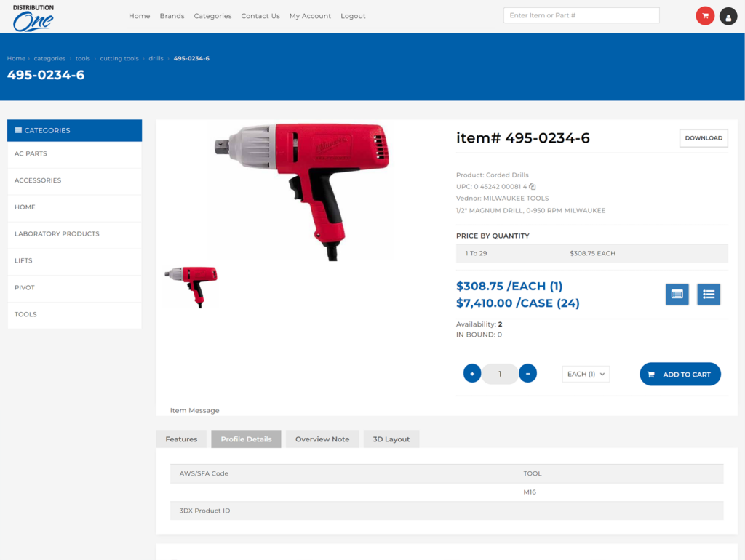This screenshot has height=560, width=745.
Task: Open Categories in the top navigation
Action: tap(212, 16)
